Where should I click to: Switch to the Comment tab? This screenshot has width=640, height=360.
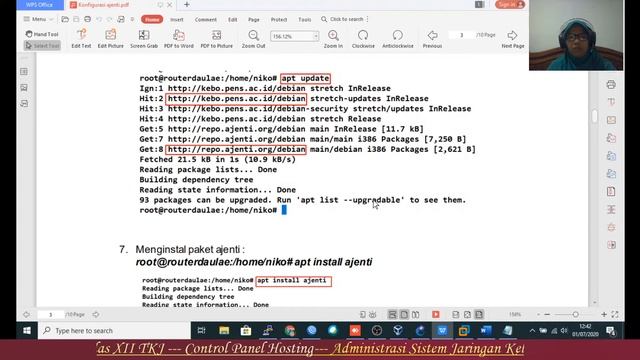pyautogui.click(x=206, y=20)
